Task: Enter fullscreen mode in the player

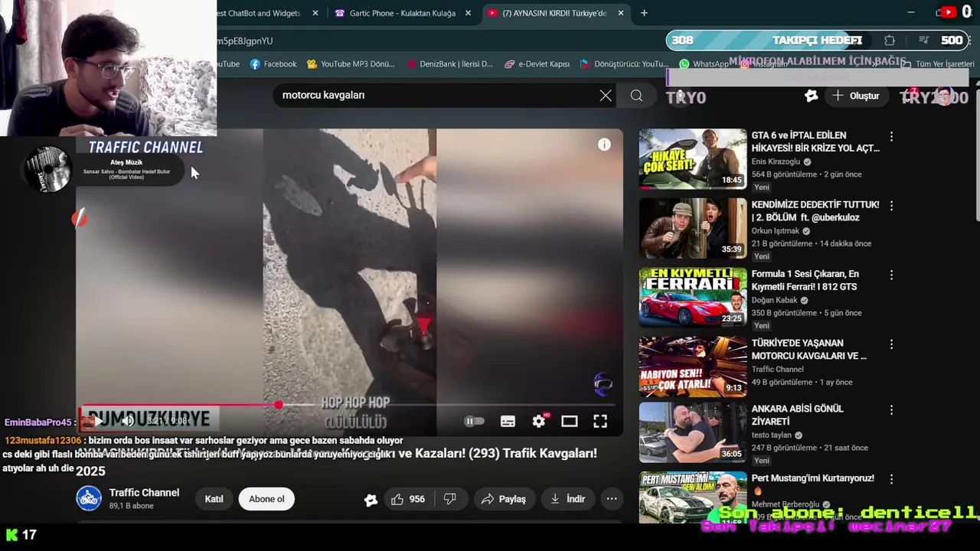Action: point(600,421)
